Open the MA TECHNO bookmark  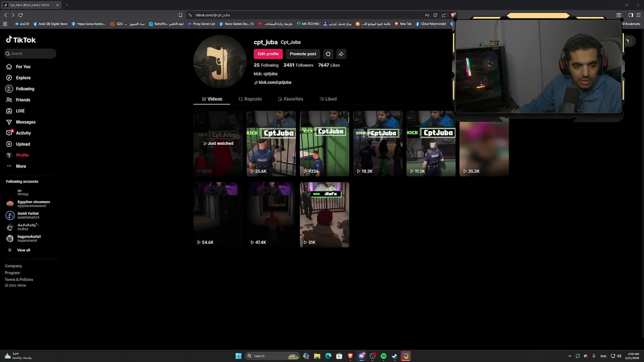(x=308, y=24)
